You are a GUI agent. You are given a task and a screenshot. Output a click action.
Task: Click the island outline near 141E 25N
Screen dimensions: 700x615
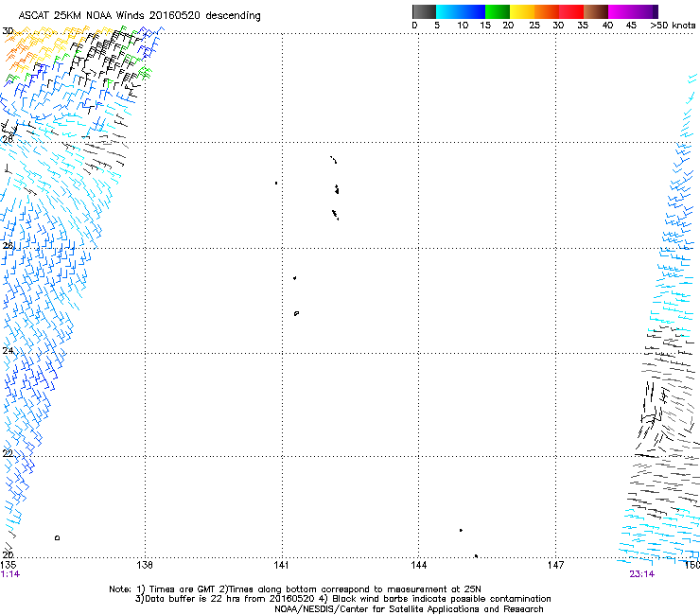tap(296, 313)
